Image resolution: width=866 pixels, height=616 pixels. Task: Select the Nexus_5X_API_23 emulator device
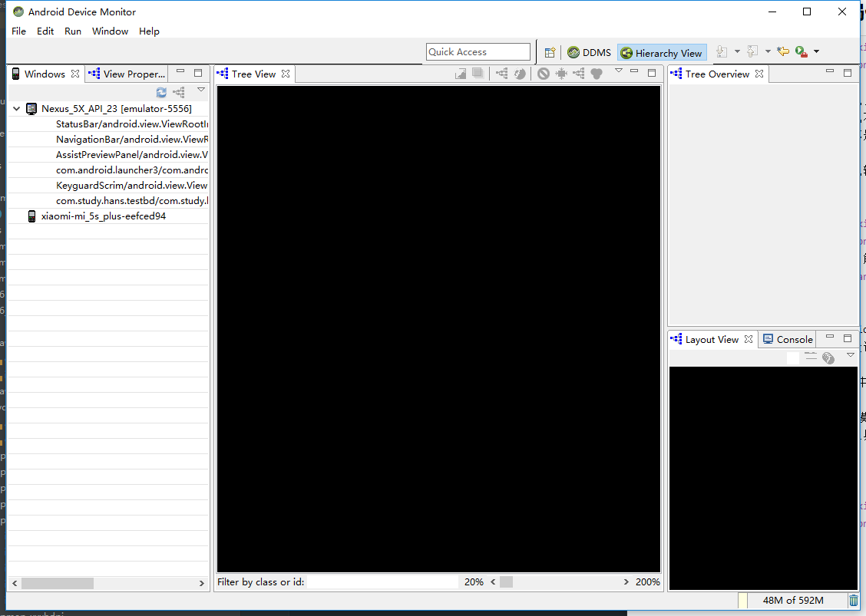tap(117, 109)
